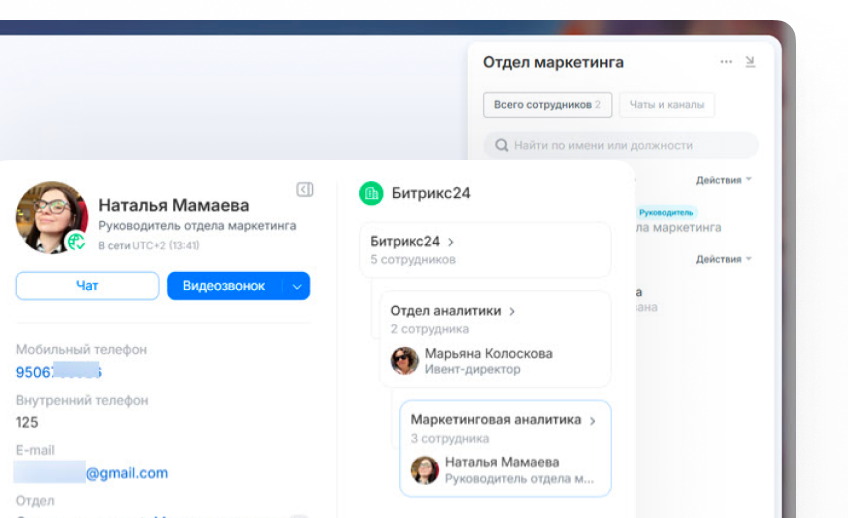Expand the Маркетинговая аналитика node

point(592,421)
